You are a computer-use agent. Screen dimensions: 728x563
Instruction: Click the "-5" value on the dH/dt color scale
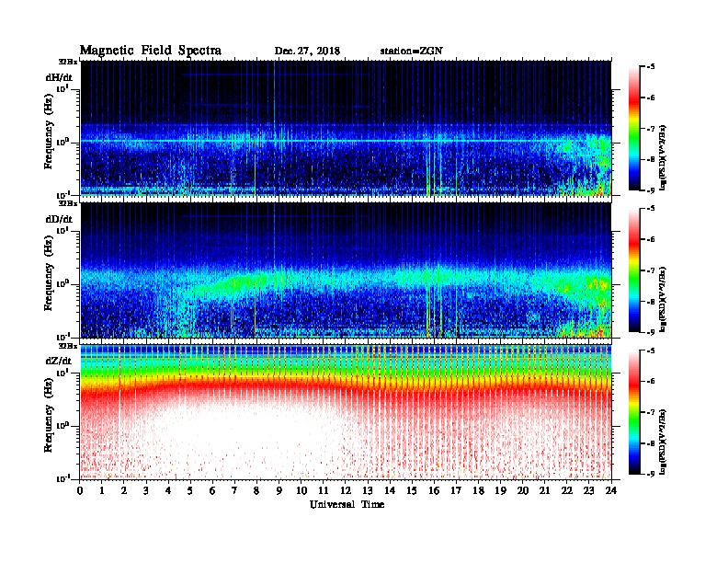click(651, 67)
